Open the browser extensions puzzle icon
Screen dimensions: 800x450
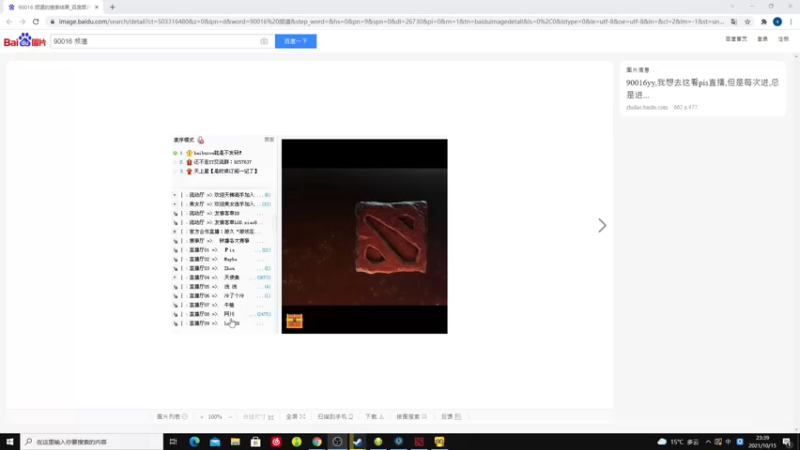pyautogui.click(x=764, y=21)
